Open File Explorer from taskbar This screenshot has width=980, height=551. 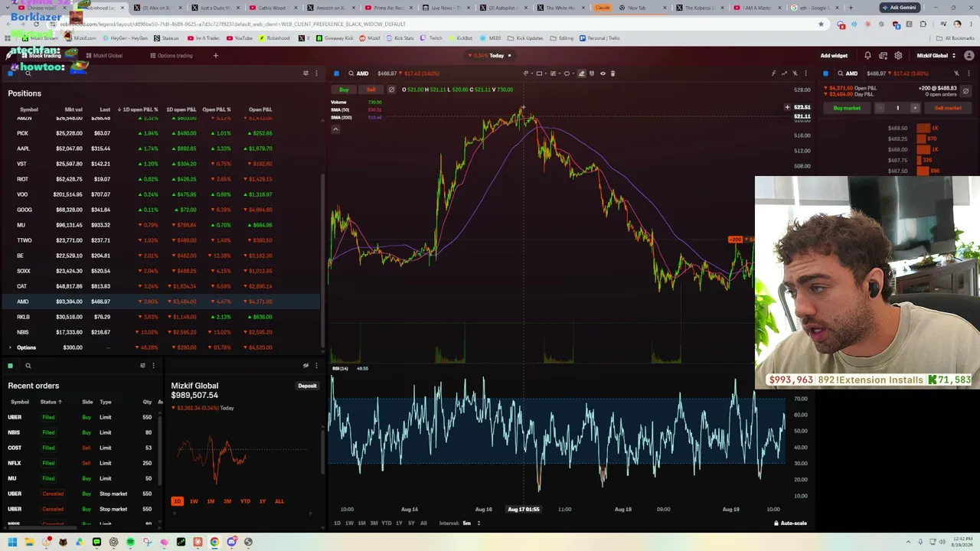coord(29,542)
